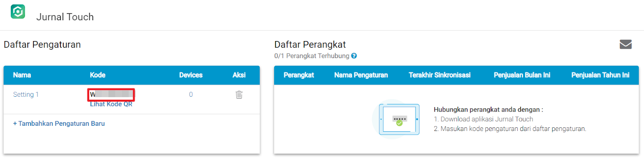
Task: Select the Setting 1 name
Action: point(26,95)
